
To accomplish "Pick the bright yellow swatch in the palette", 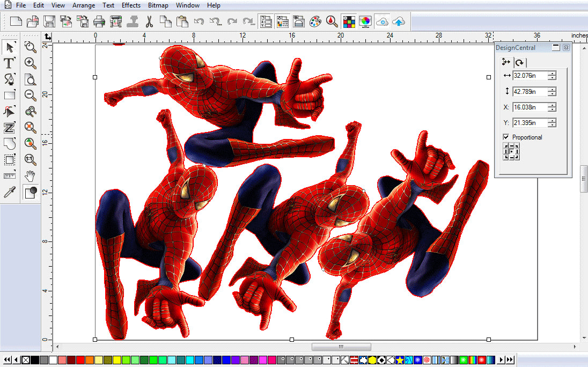I will [117, 360].
